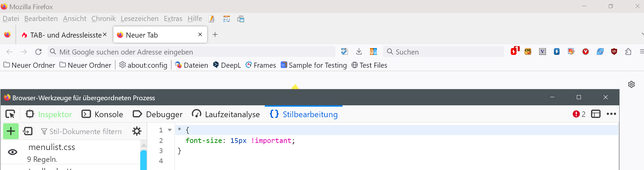Switch to the Konsole tab
The width and height of the screenshot is (644, 170).
(x=103, y=114)
